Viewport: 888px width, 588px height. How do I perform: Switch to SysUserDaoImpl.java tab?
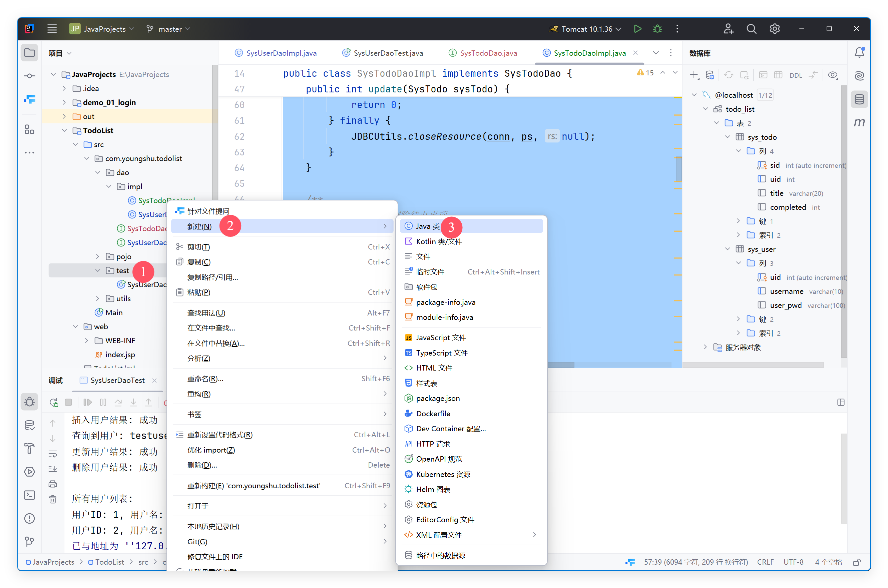tap(276, 53)
